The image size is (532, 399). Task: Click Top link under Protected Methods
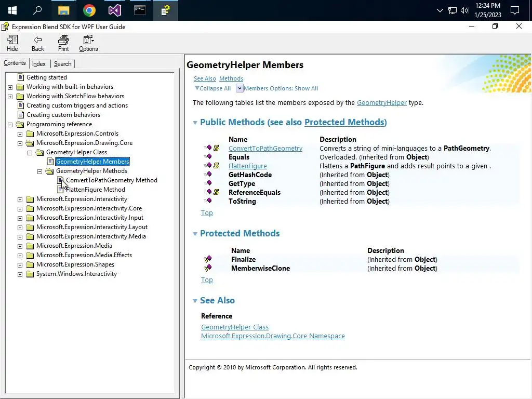pos(207,280)
